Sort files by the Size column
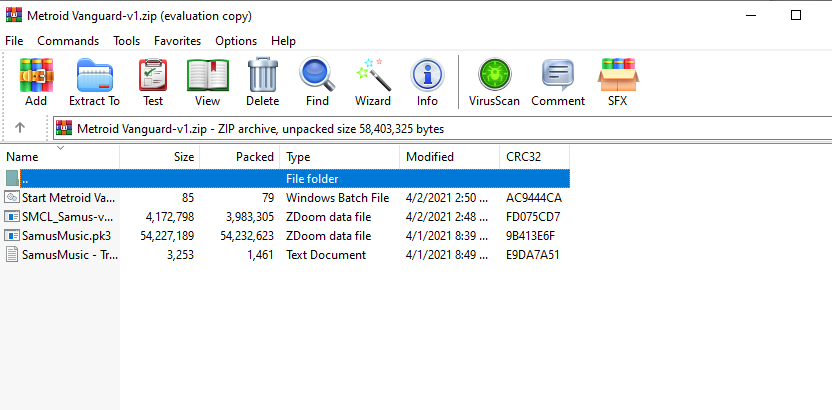This screenshot has height=410, width=832. [x=160, y=157]
